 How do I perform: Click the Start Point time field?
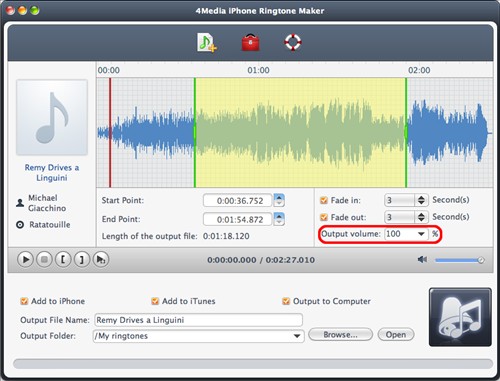[238, 201]
